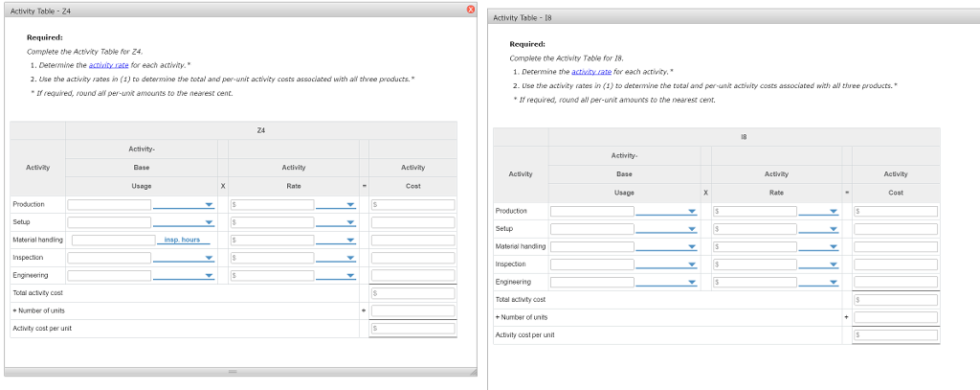Open activity rate link in Z4 instructions
980x390 pixels.
[x=109, y=65]
